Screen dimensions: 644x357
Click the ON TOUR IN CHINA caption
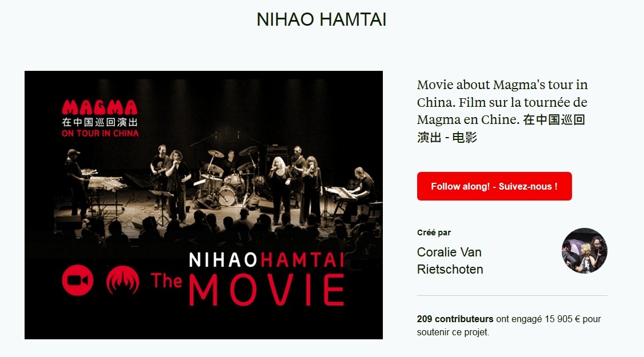(100, 133)
